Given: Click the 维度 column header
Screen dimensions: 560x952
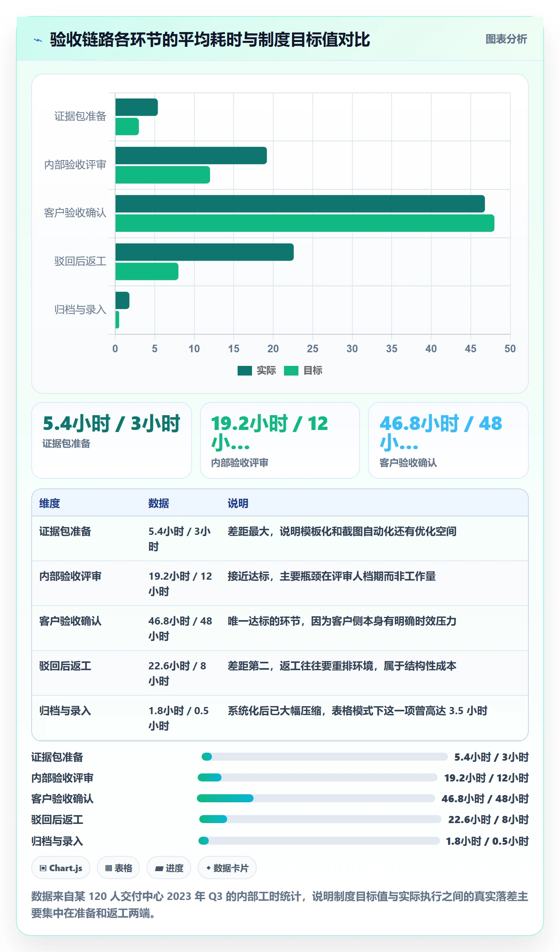Looking at the screenshot, I should (x=50, y=503).
